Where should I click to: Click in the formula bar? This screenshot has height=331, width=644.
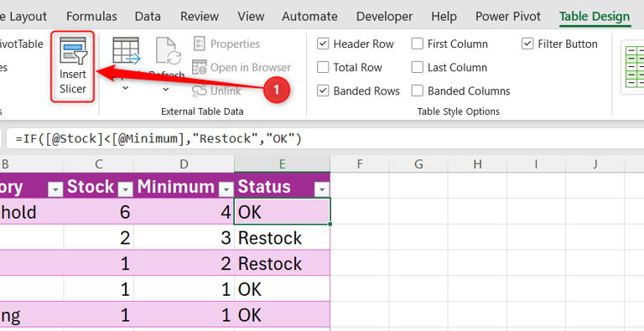coord(325,139)
